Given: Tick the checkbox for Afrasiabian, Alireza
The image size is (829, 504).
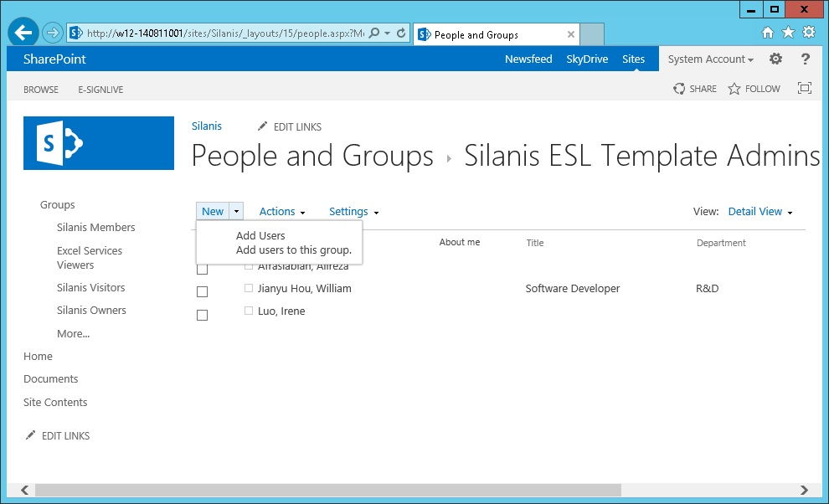Looking at the screenshot, I should [x=202, y=270].
